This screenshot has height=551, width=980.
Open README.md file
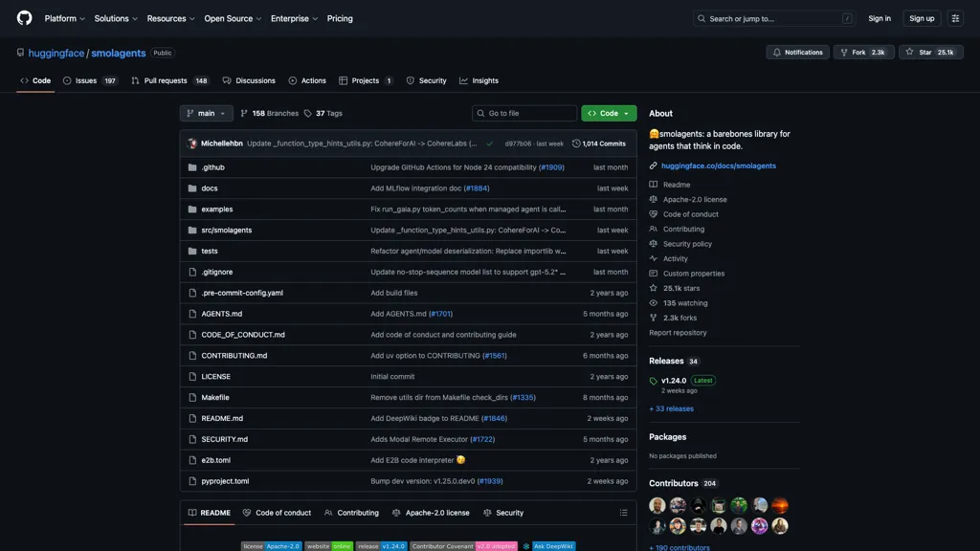pyautogui.click(x=222, y=419)
